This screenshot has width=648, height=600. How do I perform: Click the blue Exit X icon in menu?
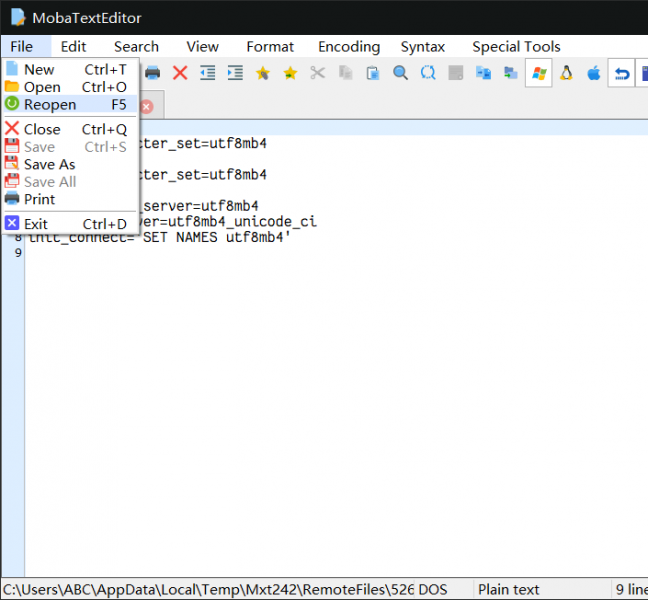tap(12, 223)
